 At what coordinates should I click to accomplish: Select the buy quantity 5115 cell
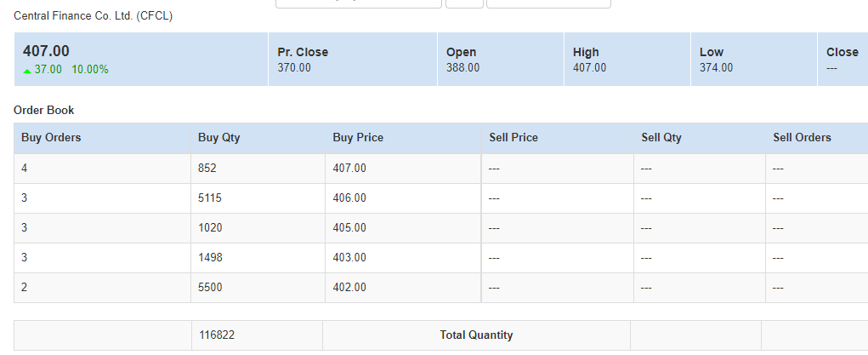click(x=258, y=198)
